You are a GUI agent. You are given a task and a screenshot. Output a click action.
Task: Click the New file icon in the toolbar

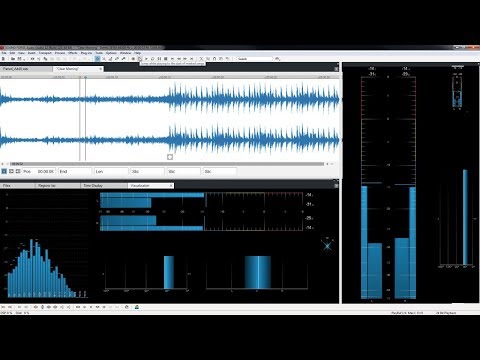click(3, 59)
